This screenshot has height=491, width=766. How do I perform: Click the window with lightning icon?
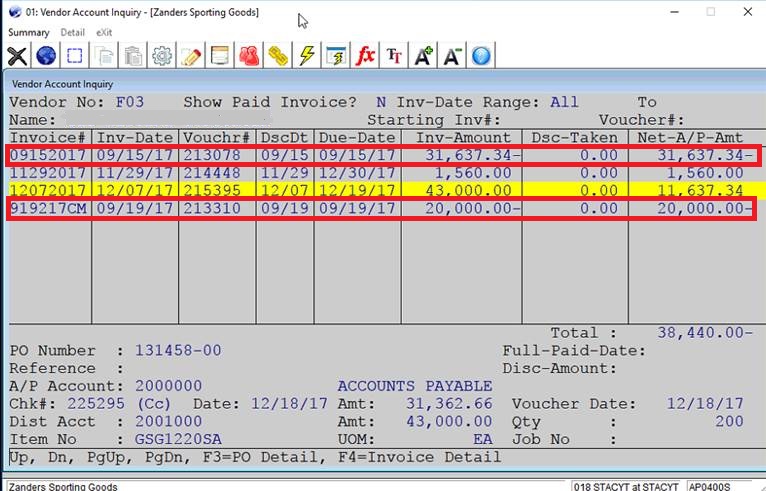(336, 56)
